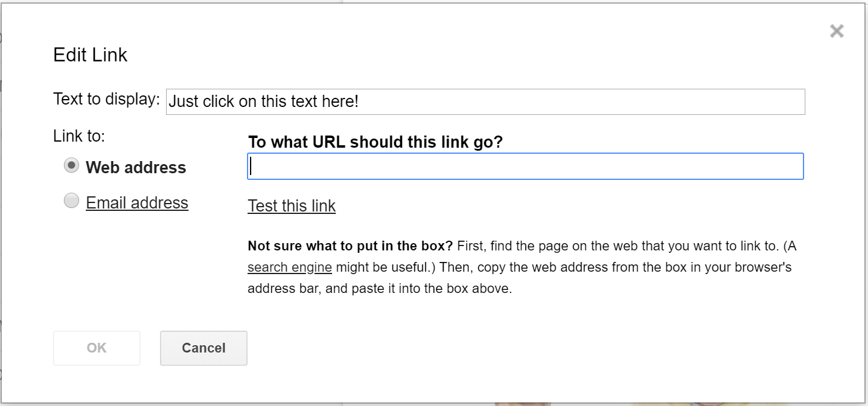
Task: Select the Web address radio button
Action: [72, 165]
